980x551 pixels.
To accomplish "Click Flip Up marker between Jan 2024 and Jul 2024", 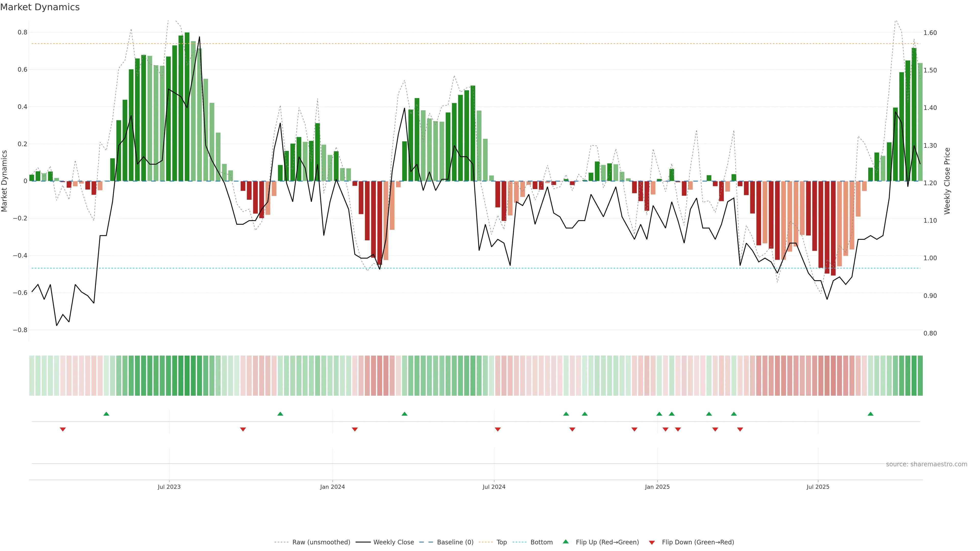I will [405, 414].
